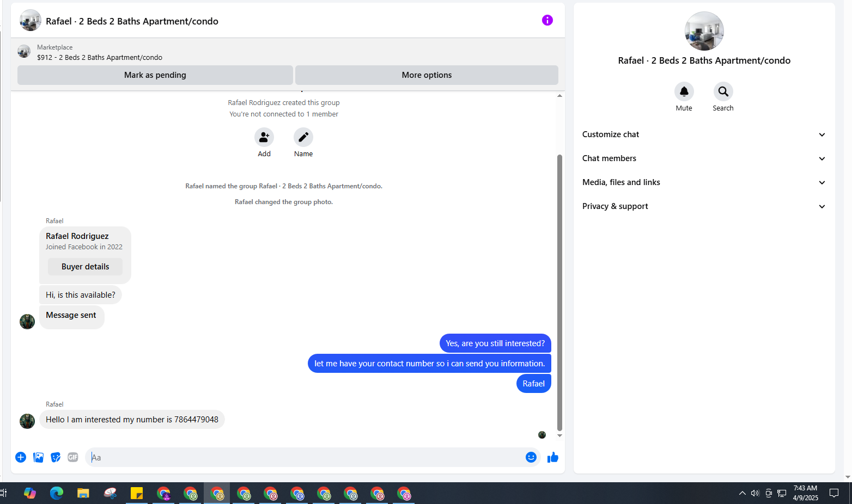Image resolution: width=852 pixels, height=504 pixels.
Task: Click the add people icon labeled Add
Action: click(264, 137)
